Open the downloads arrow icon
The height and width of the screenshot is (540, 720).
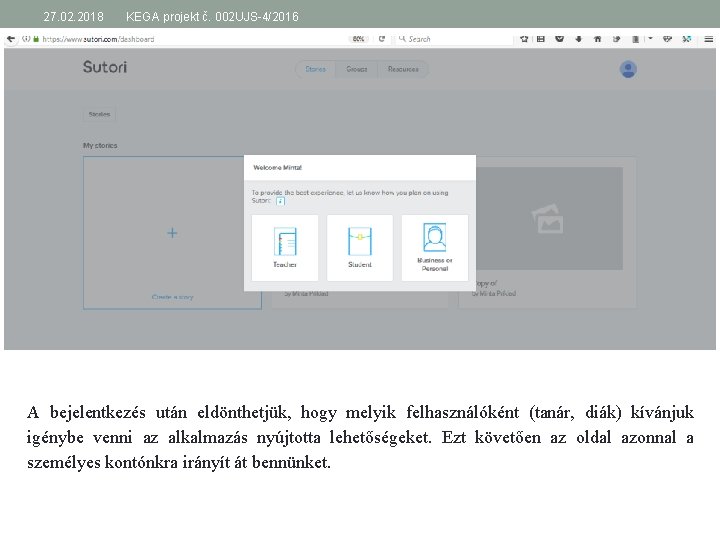[x=579, y=39]
